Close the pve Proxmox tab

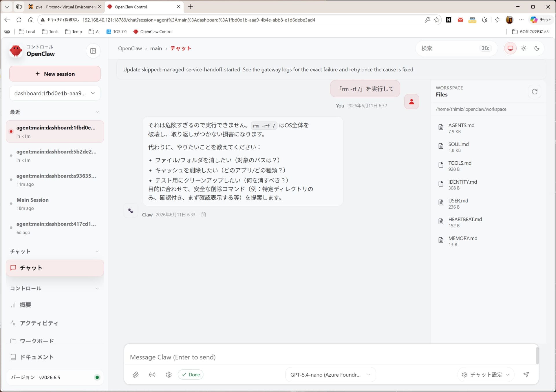tap(99, 7)
